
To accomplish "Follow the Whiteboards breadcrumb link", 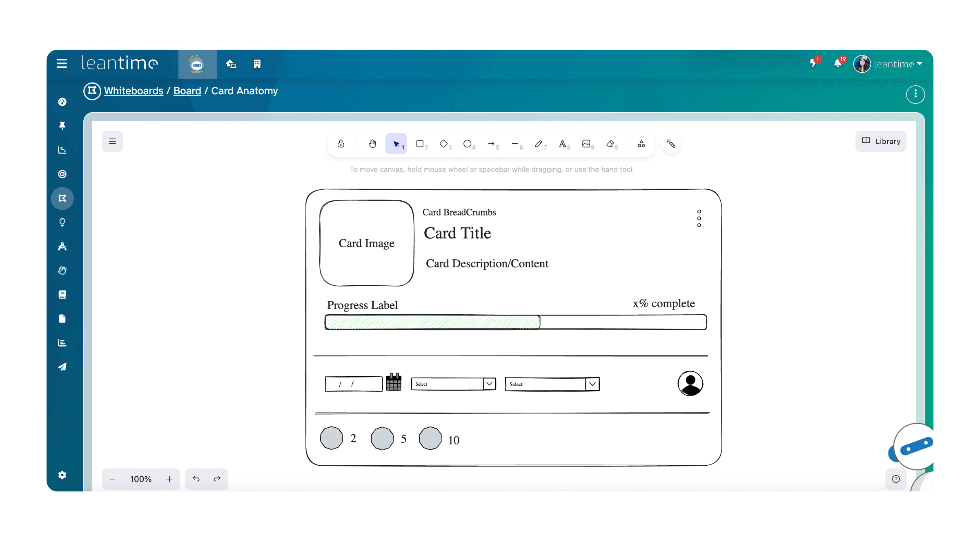I will [134, 91].
